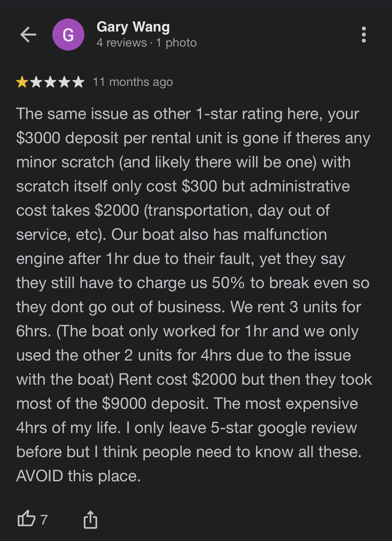Tap the fourth rating star
Screen dimensions: 392x541
[x=64, y=82]
